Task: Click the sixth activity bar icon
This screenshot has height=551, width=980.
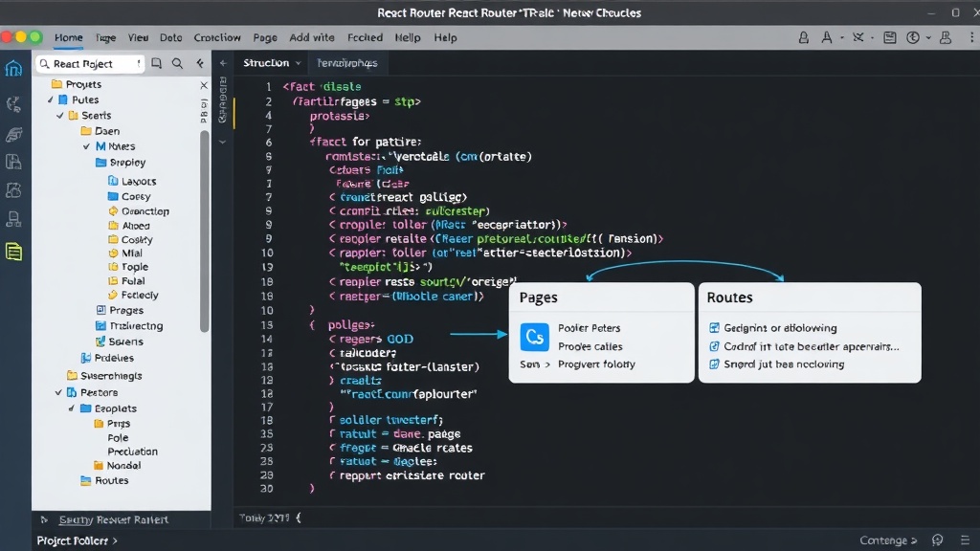Action: coord(13,219)
